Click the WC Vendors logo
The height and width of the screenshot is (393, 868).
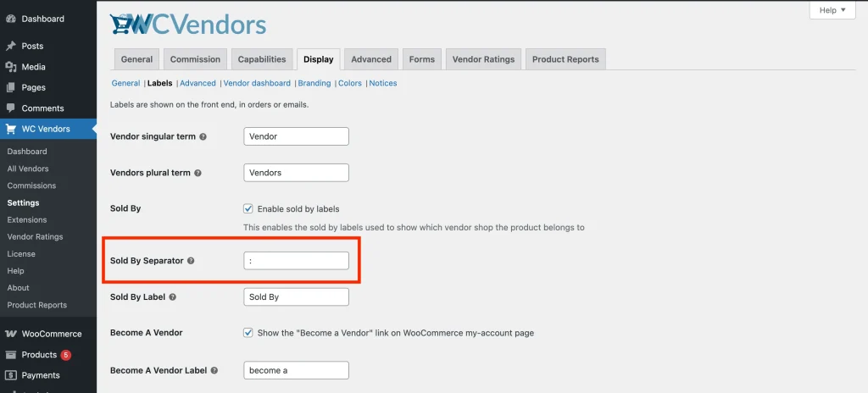(x=188, y=25)
